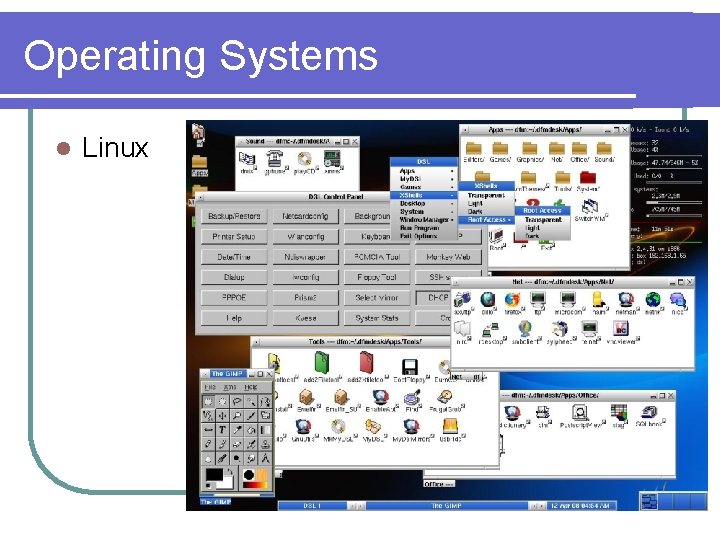This screenshot has height=540, width=720.
Task: Open axyftp in the Net window
Action: [x=462, y=301]
